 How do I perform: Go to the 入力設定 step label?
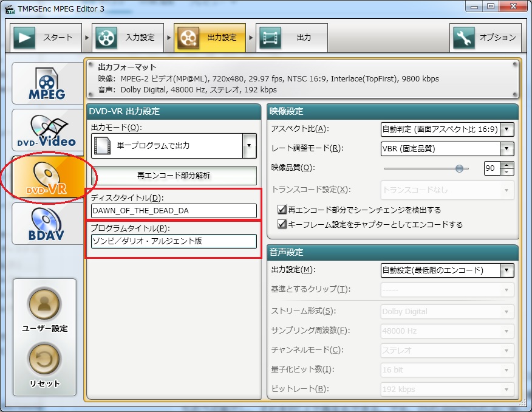pos(140,37)
